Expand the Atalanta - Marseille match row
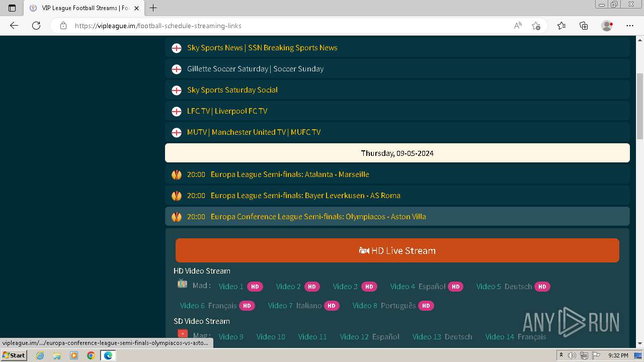The height and width of the screenshot is (362, 644). coord(397,174)
